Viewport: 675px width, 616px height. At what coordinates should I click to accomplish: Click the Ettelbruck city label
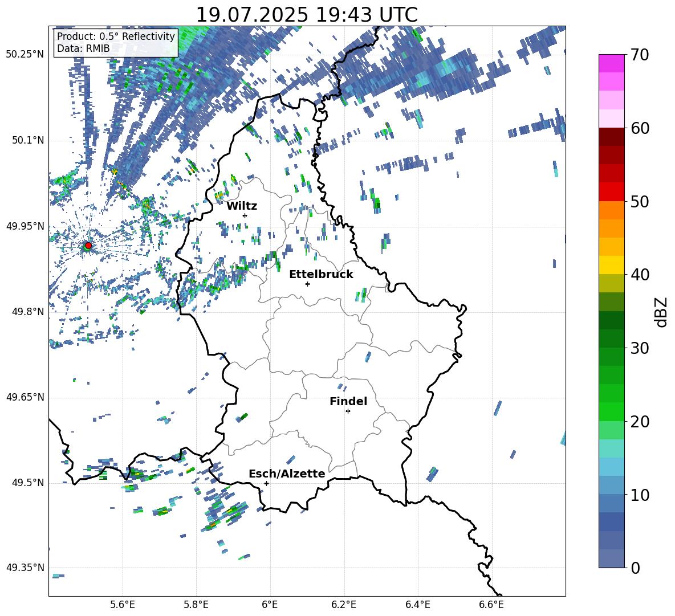click(x=321, y=275)
